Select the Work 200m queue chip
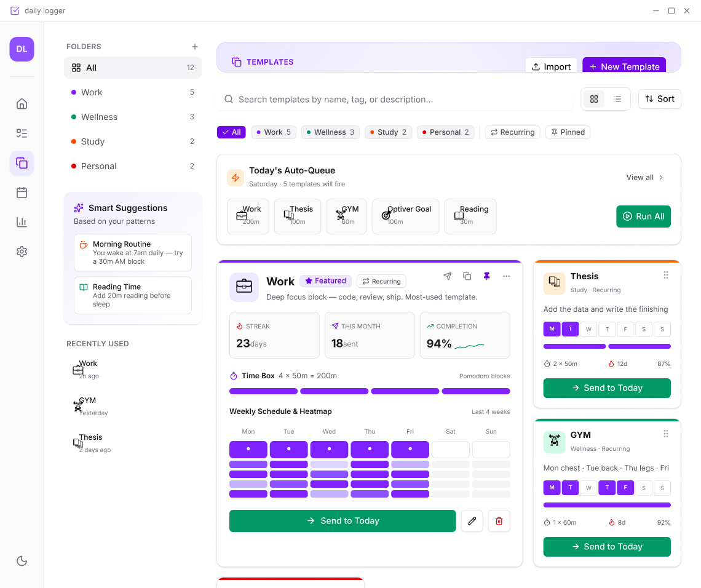701x588 pixels. click(x=248, y=217)
